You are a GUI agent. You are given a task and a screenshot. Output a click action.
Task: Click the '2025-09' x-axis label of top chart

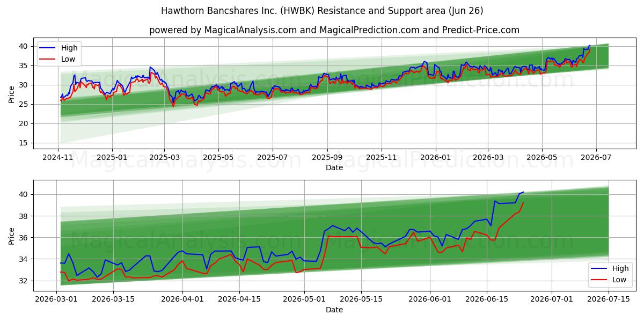pyautogui.click(x=327, y=159)
